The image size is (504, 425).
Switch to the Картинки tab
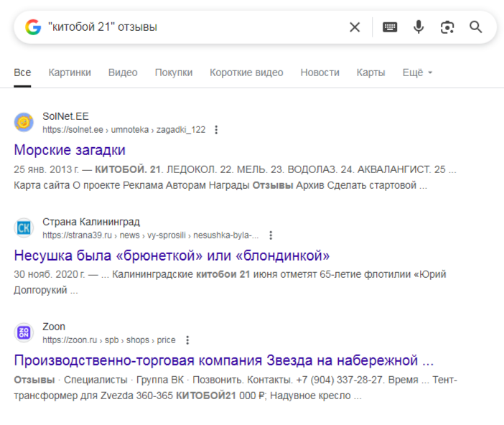70,73
